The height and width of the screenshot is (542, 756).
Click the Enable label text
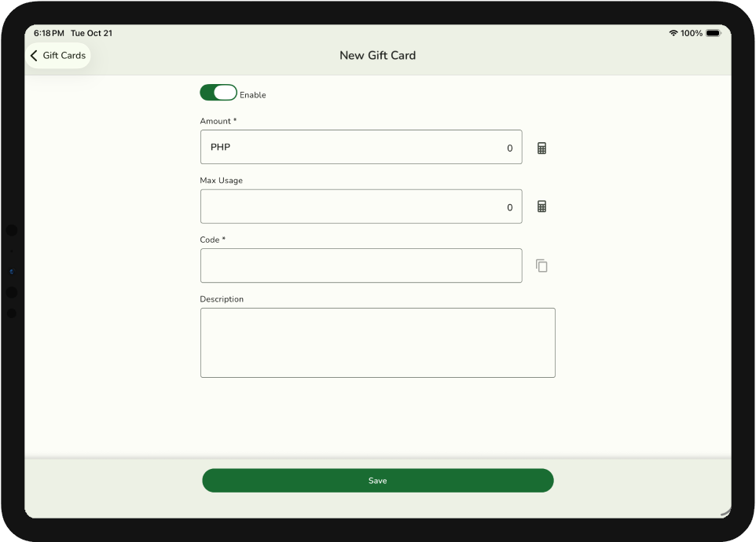253,95
